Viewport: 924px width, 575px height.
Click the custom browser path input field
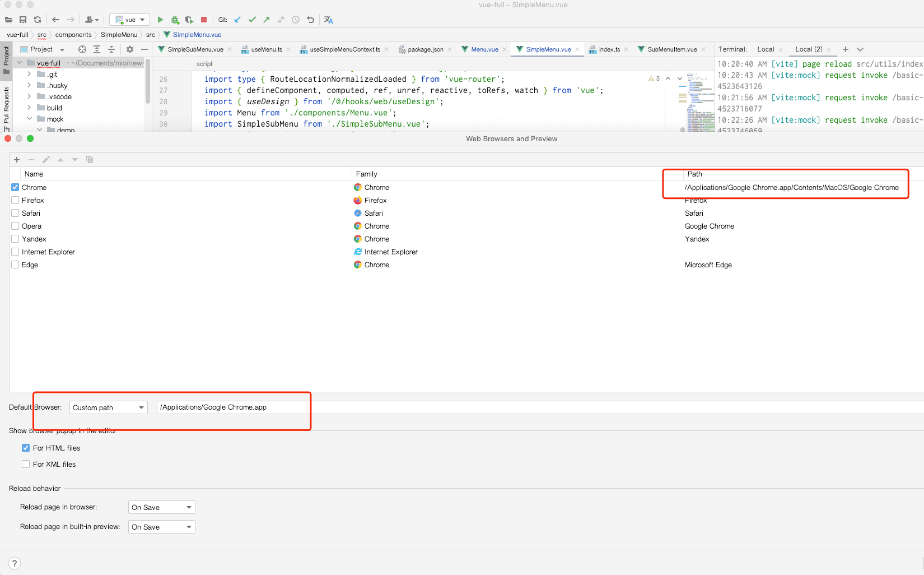tap(540, 407)
